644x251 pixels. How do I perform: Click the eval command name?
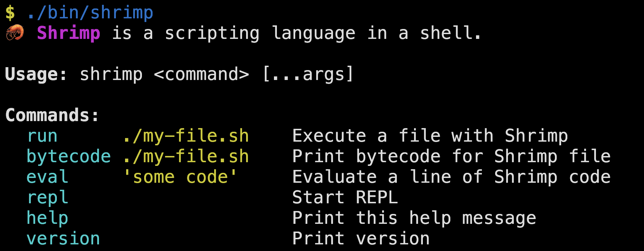(47, 177)
